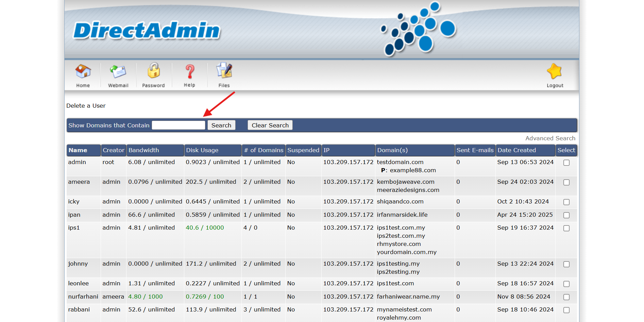The image size is (644, 322).
Task: Open user rabbani's name
Action: 79,309
